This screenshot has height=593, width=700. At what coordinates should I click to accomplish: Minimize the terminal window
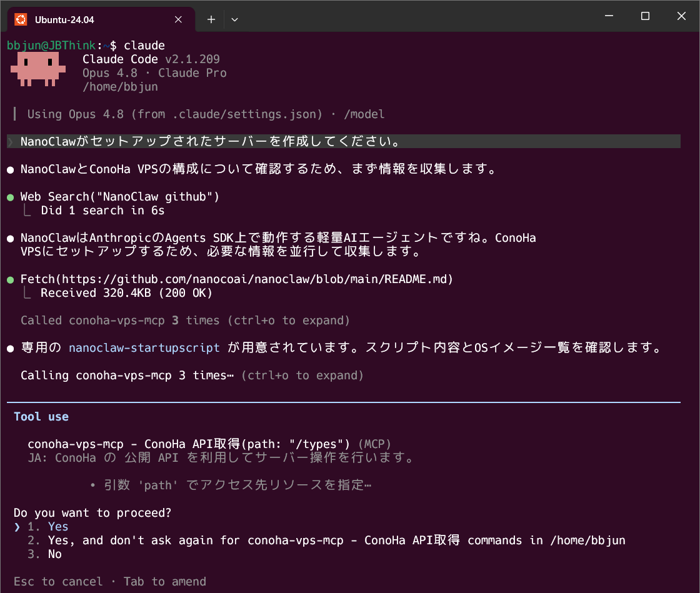pyautogui.click(x=609, y=16)
